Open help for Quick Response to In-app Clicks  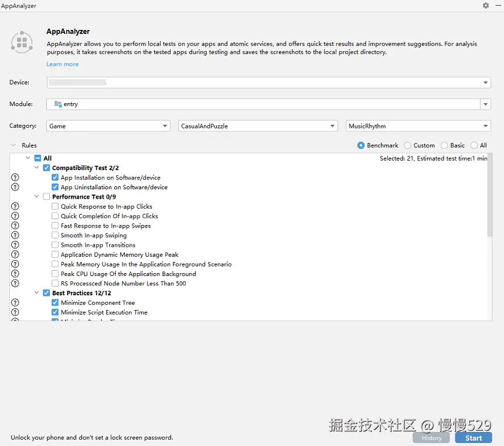point(15,206)
